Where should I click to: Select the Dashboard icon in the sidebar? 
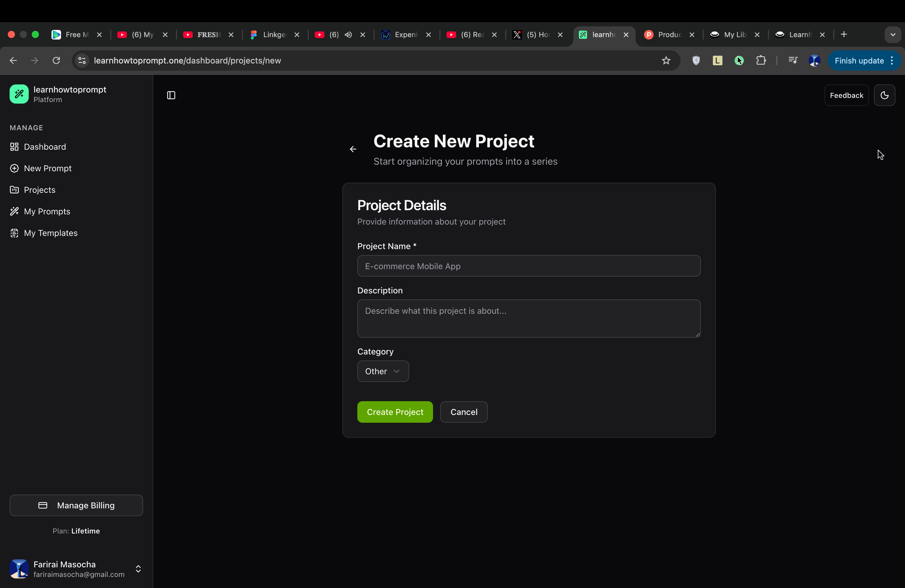point(14,147)
